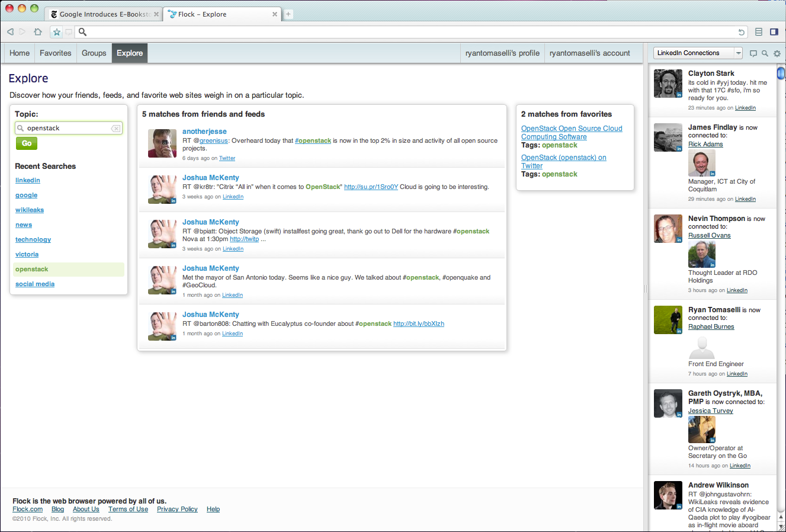Open the Favorites navigation tab
Viewport: 786px width, 532px height.
(x=56, y=53)
